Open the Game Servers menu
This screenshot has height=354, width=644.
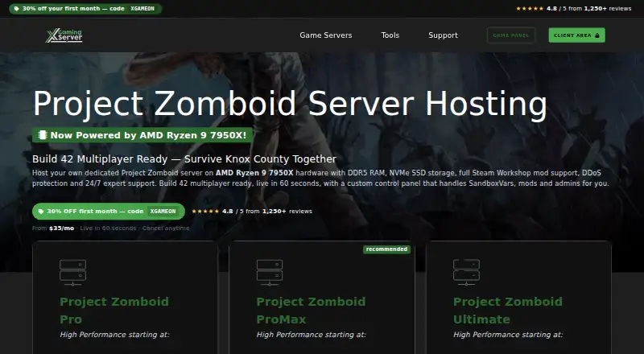pos(326,35)
